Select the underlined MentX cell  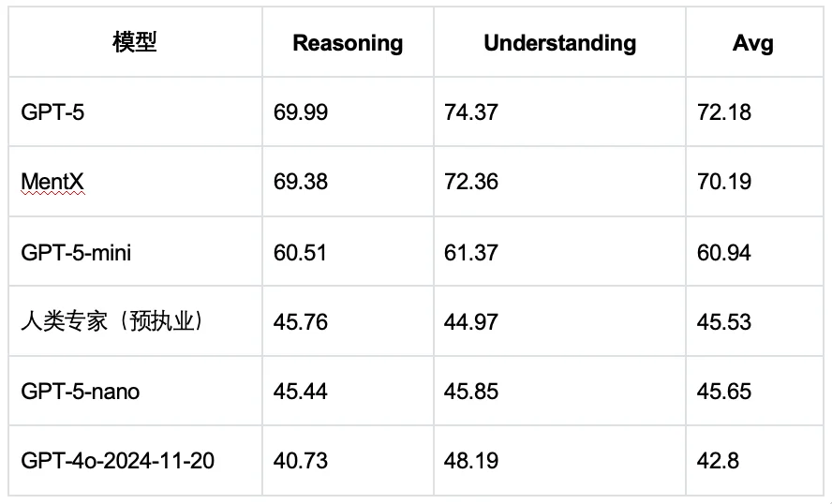[x=52, y=182]
